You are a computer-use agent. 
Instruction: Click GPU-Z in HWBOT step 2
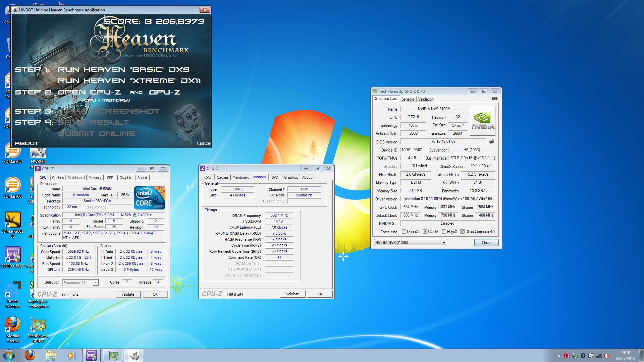(x=165, y=92)
